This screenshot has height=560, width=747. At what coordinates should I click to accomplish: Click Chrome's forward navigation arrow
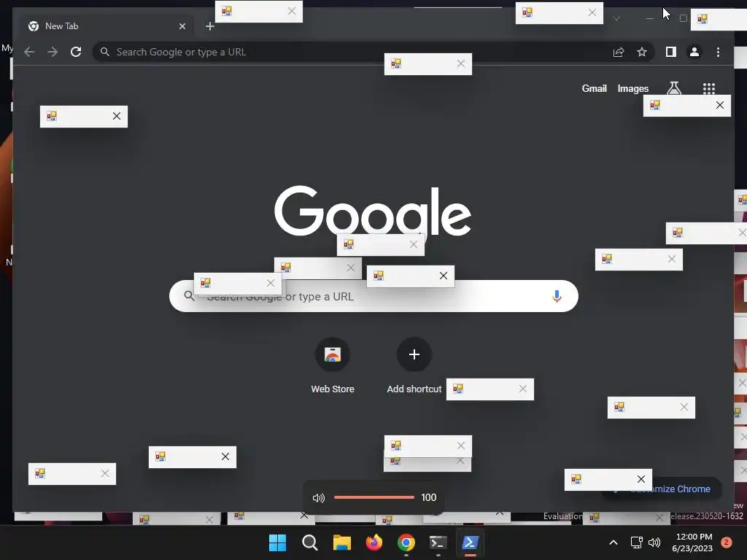[53, 52]
